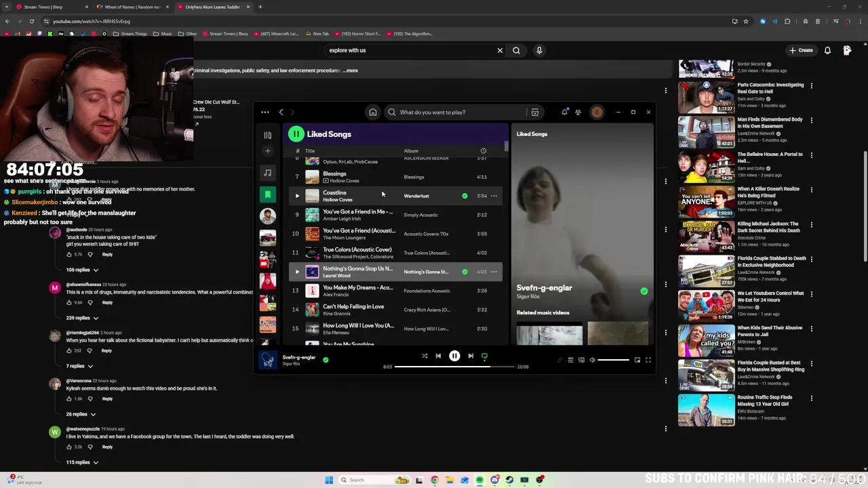This screenshot has height=488, width=868.
Task: Click the Title column header
Action: point(310,150)
